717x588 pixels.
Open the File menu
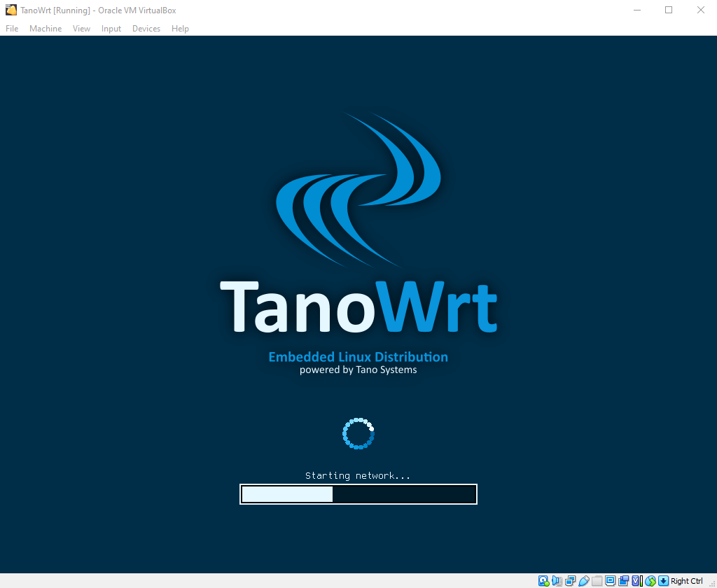click(x=11, y=28)
